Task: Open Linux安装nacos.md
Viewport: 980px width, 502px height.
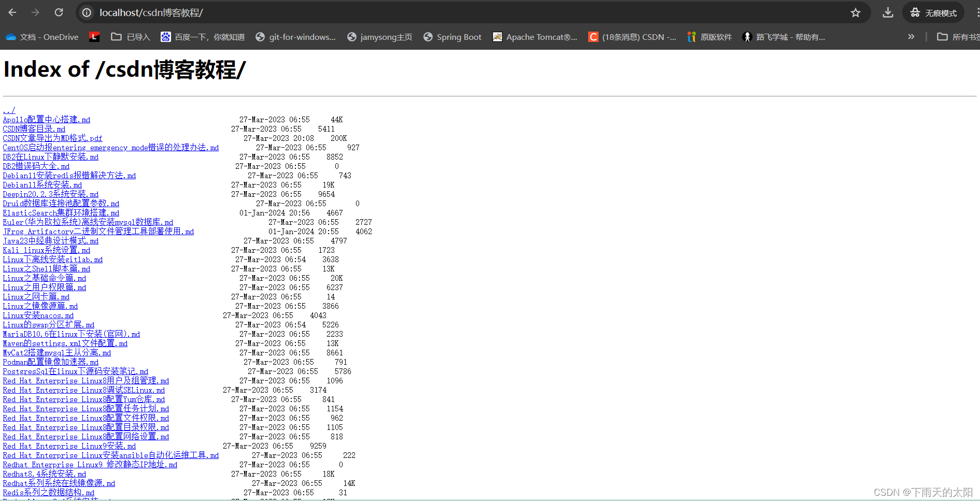Action: tap(38, 315)
